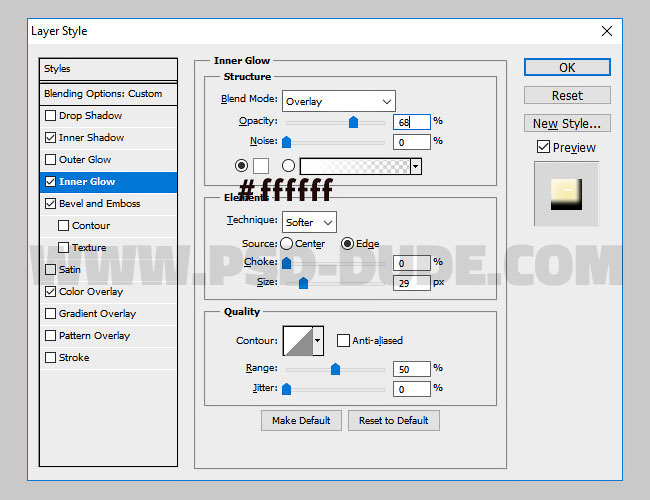Enable the Contour sub-option checkbox
650x500 pixels.
[x=63, y=226]
